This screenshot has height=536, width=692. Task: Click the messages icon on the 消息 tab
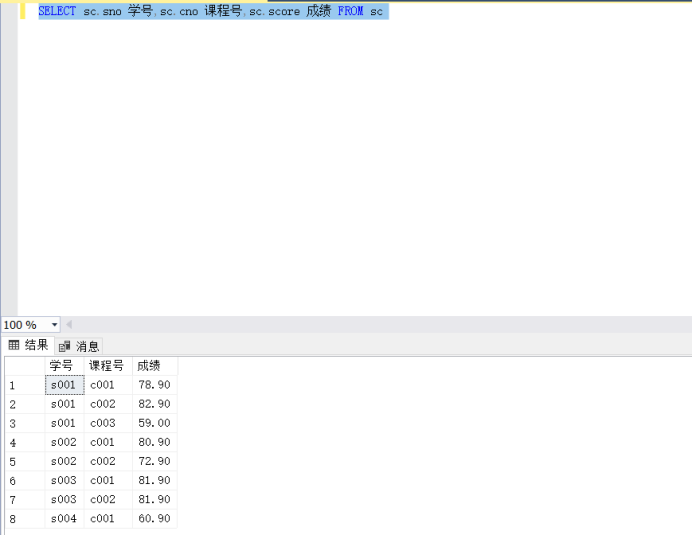point(64,346)
